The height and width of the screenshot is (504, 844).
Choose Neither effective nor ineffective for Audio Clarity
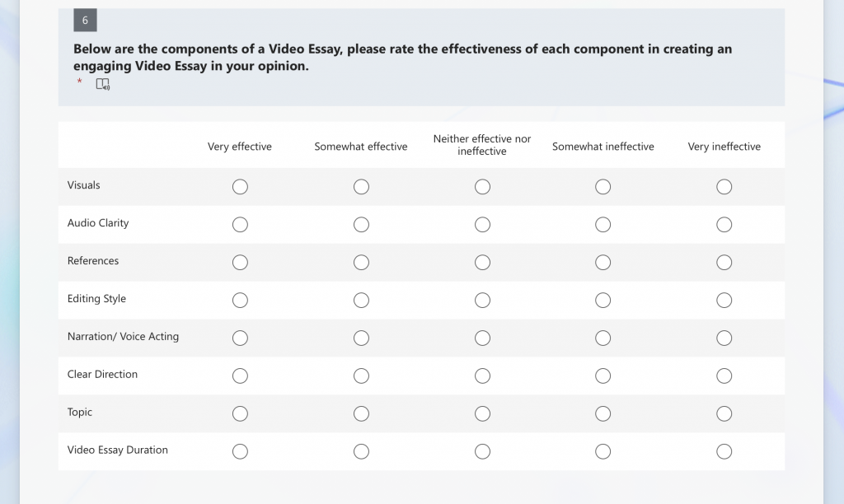pyautogui.click(x=482, y=224)
